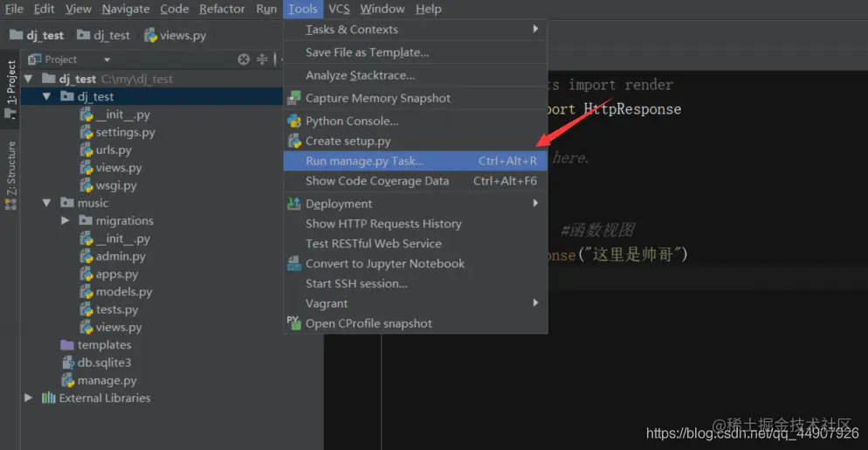
Task: Select urls.py file
Action: 106,150
